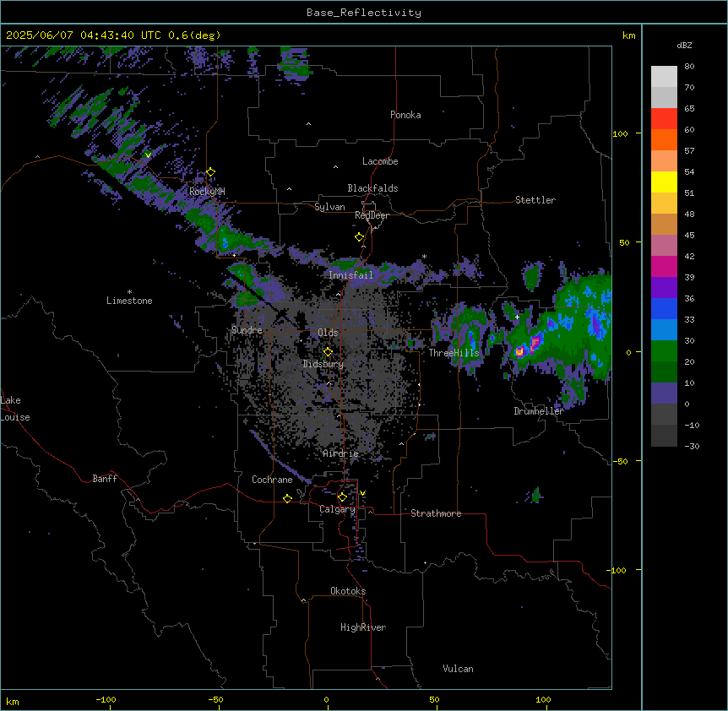The width and height of the screenshot is (728, 711).
Task: Select the orange 57-60 dBZ legend swatch
Action: (x=664, y=139)
